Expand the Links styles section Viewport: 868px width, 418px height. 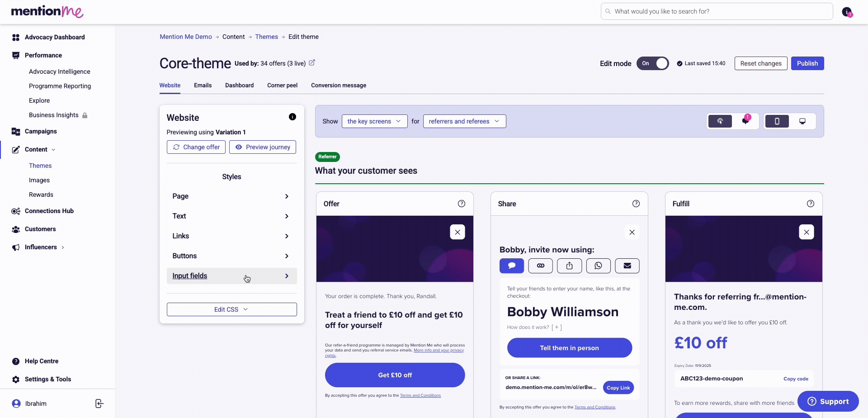point(231,236)
